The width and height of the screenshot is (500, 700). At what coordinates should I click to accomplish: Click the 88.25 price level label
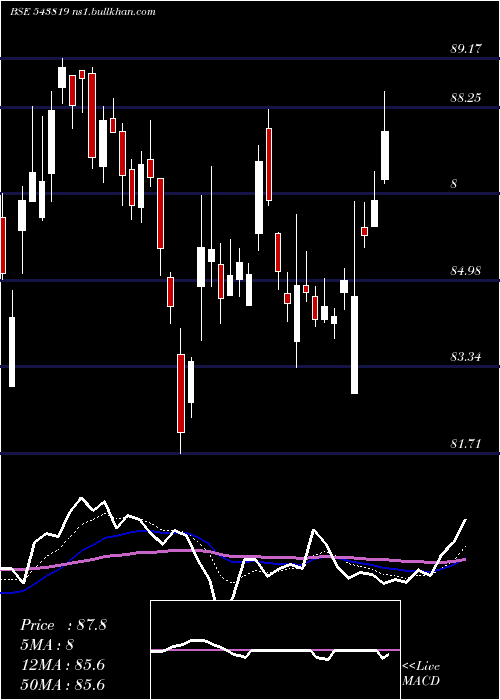466,97
